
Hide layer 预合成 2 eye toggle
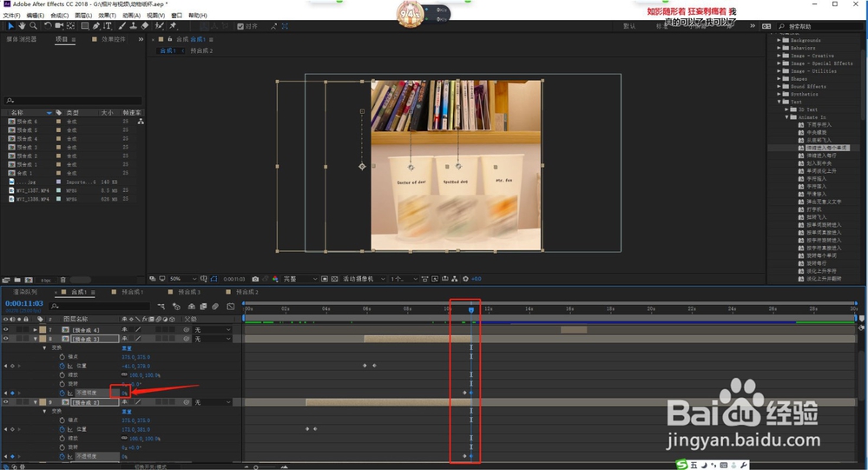pos(6,402)
